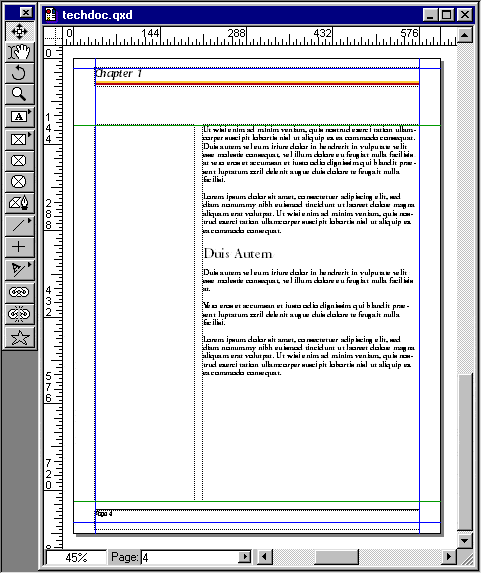Select the Line Text-Path tool
Viewport: 482px width, 574px height.
point(19,270)
